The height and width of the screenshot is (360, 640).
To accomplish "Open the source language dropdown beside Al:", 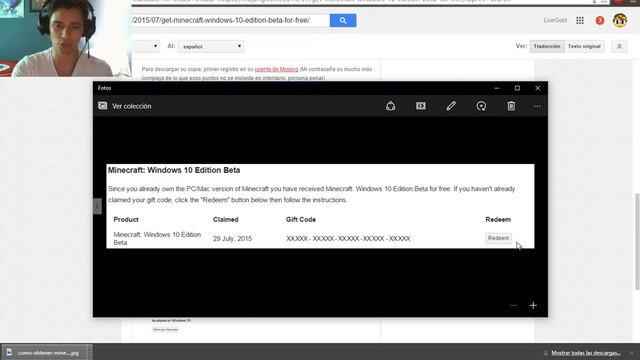I will point(145,47).
